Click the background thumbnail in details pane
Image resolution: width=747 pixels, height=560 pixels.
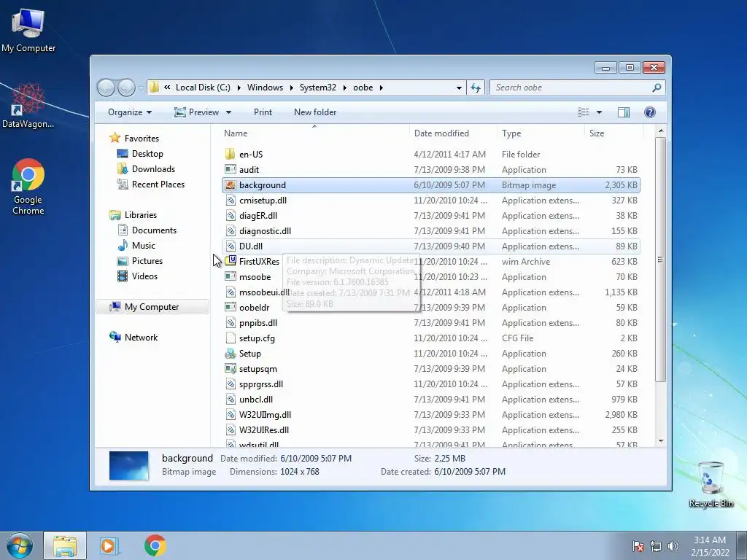pos(128,465)
